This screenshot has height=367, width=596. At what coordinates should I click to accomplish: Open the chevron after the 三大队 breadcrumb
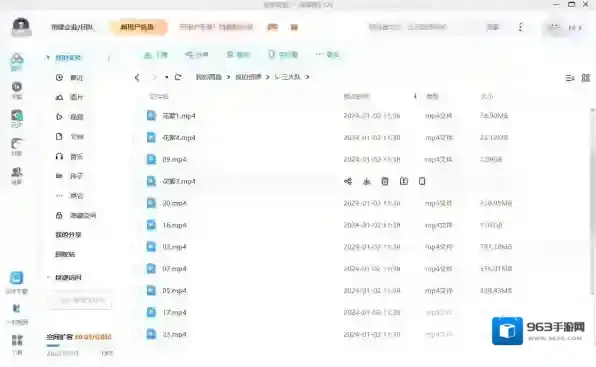(307, 77)
